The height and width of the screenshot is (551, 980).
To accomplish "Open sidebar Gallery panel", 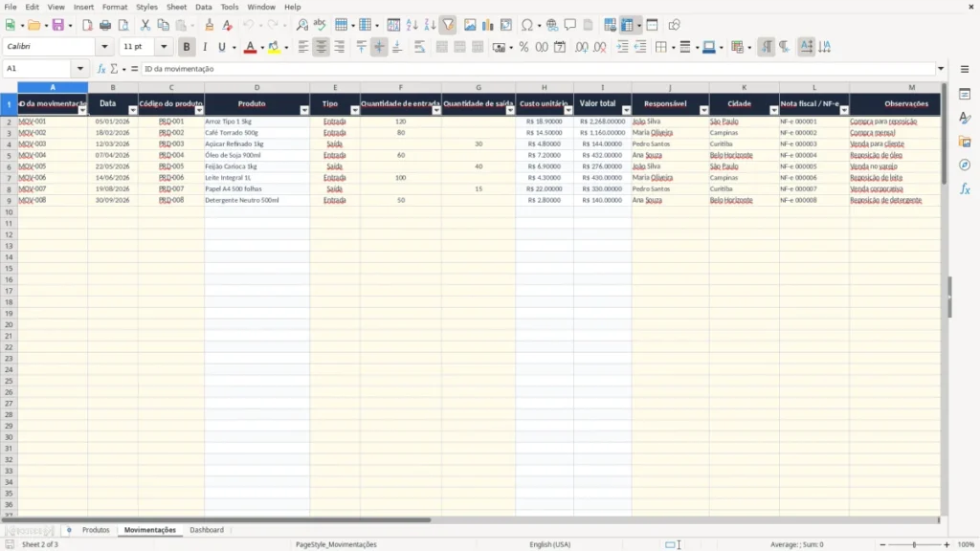I will 965,142.
